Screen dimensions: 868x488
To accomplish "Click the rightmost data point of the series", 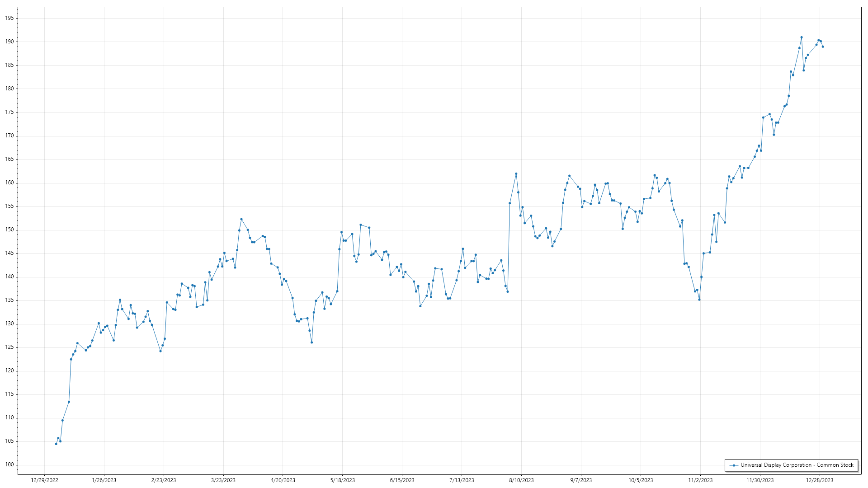I will [823, 47].
